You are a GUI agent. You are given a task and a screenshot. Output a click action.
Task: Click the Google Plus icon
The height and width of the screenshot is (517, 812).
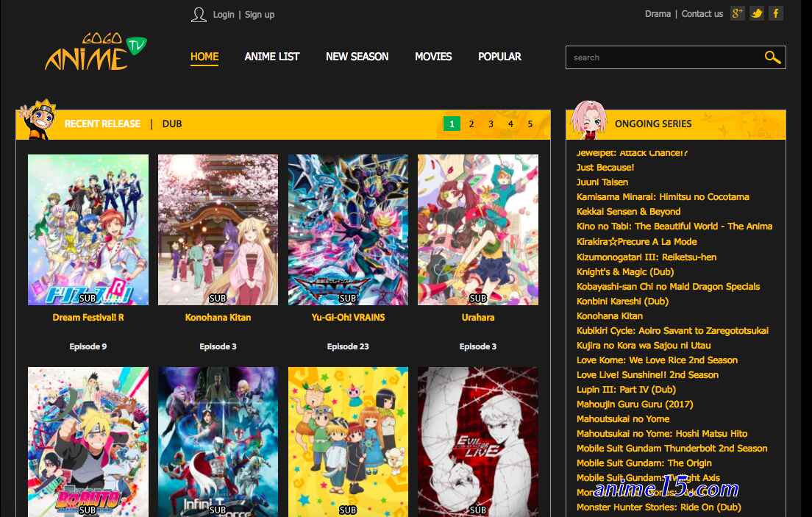pyautogui.click(x=737, y=13)
